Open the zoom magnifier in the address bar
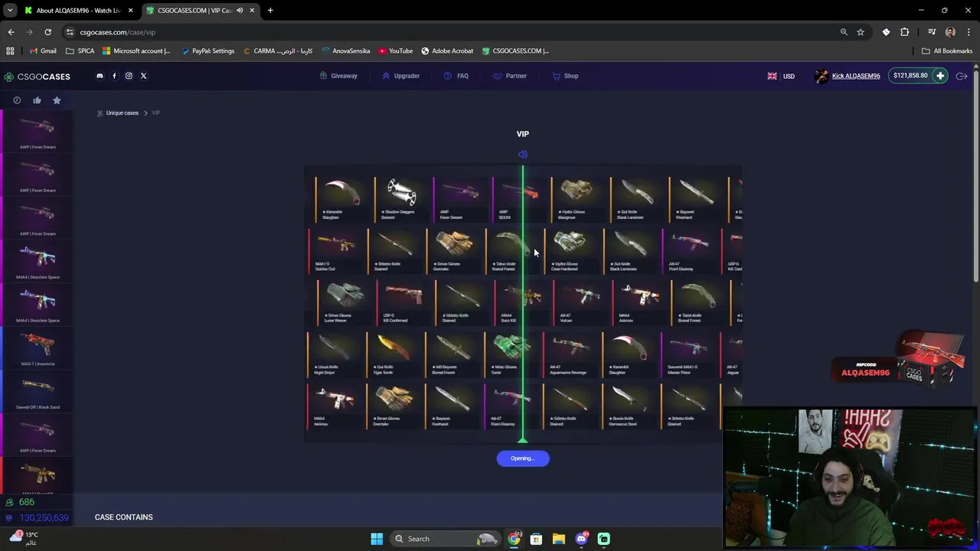Viewport: 980px width, 551px height. 844,32
